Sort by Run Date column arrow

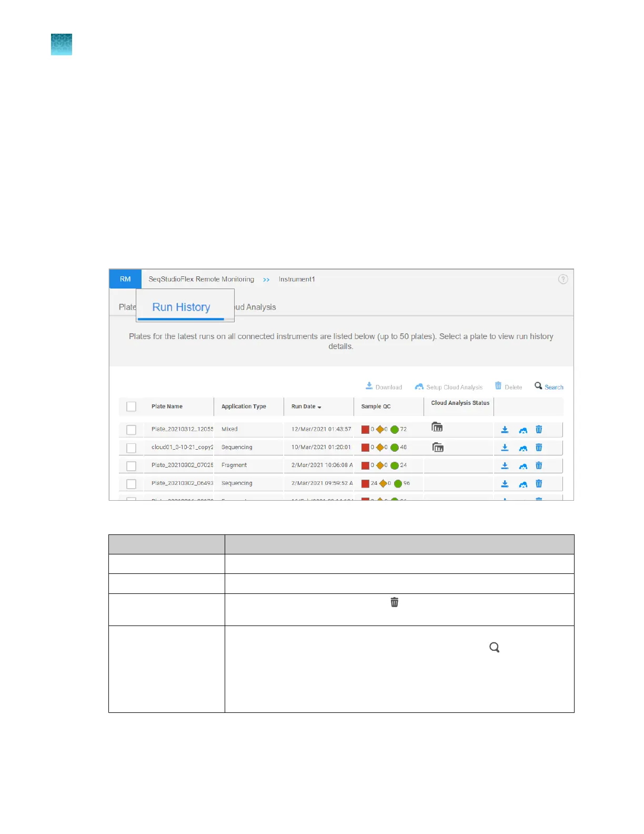319,407
